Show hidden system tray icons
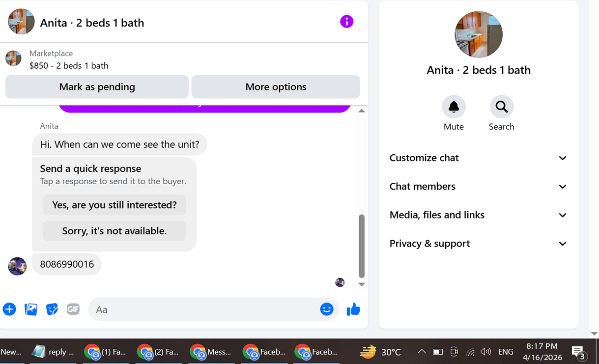 click(x=422, y=352)
